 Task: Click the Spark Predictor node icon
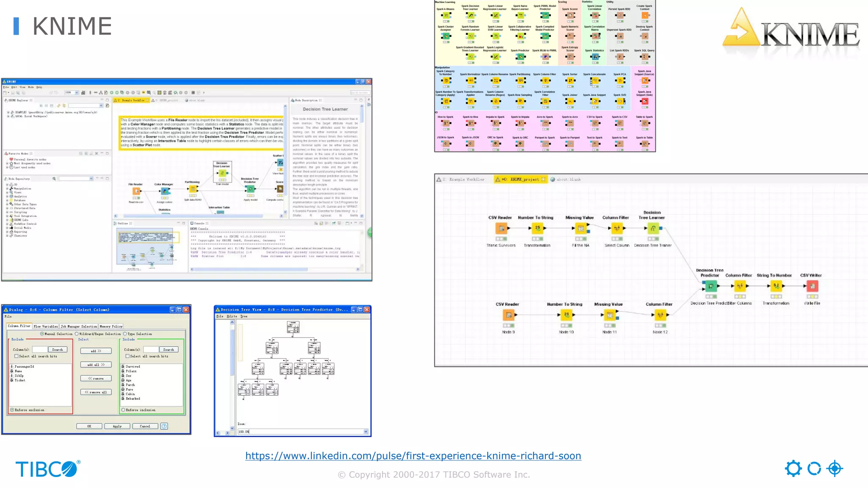point(520,57)
